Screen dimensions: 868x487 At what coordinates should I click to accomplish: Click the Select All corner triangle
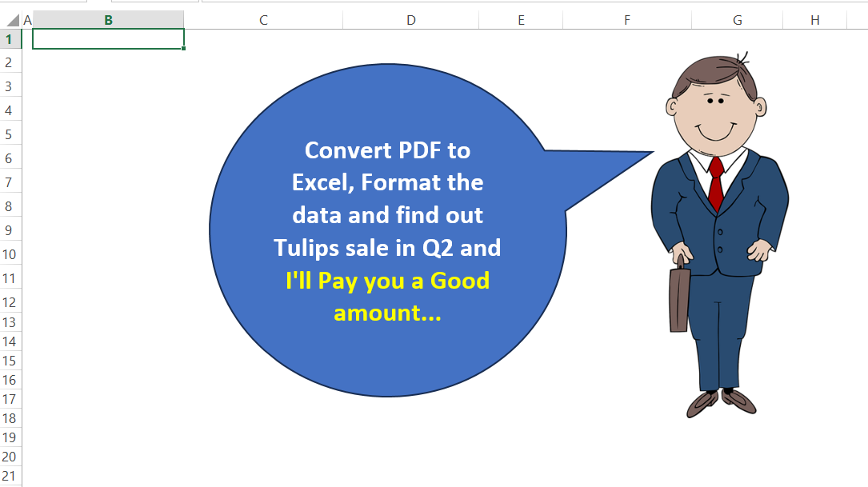click(x=12, y=20)
